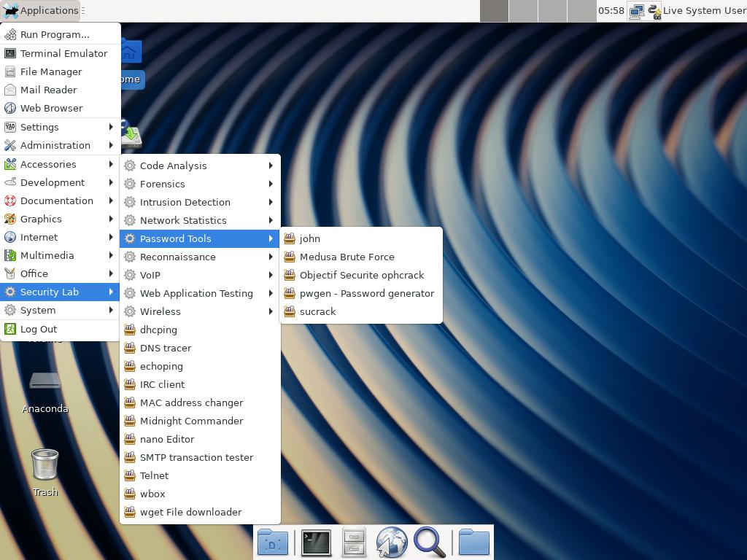Open the VoIP submenu
Image resolution: width=747 pixels, height=560 pixels.
[200, 275]
